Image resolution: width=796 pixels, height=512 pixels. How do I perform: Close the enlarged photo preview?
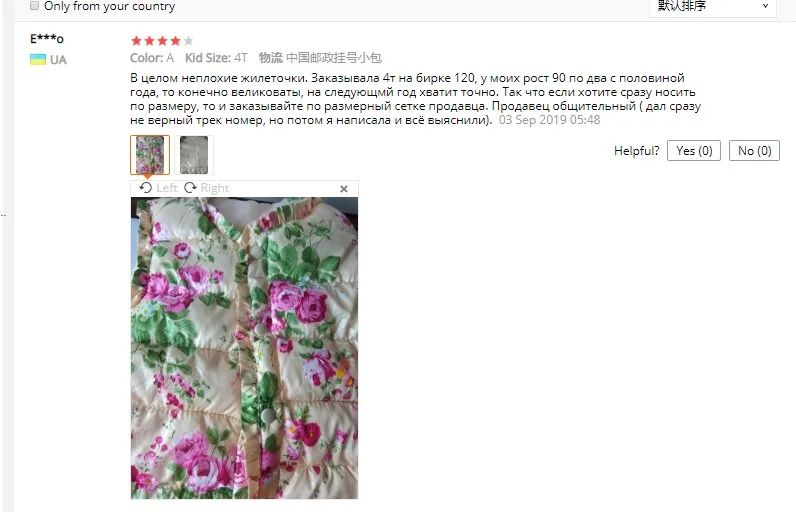pos(344,189)
